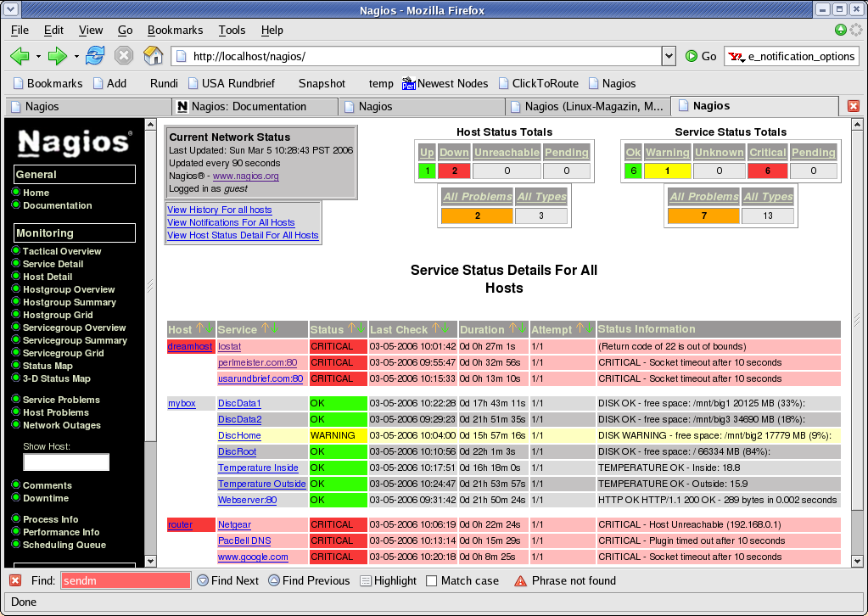Open the window menu in the title bar
The width and height of the screenshot is (868, 616).
coord(10,9)
